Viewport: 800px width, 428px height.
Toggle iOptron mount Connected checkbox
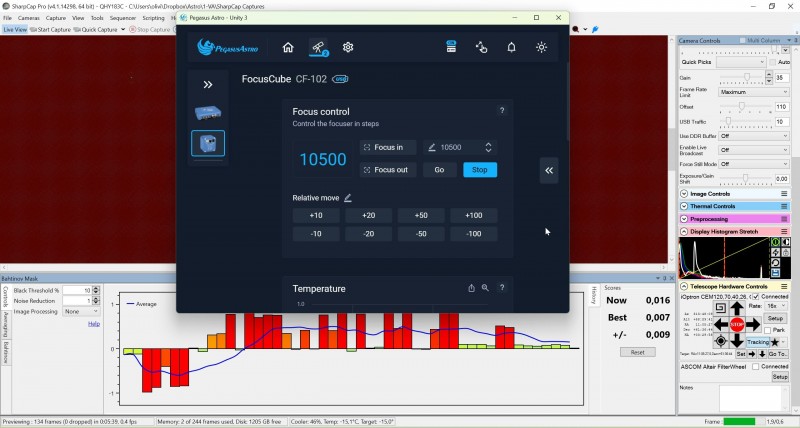click(x=756, y=296)
